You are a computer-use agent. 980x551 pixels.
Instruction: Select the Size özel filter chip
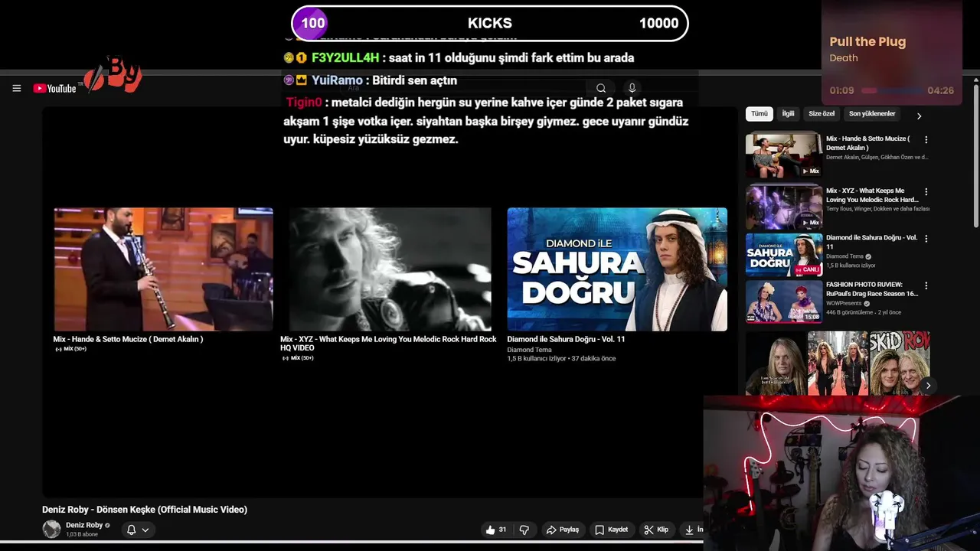click(x=822, y=114)
